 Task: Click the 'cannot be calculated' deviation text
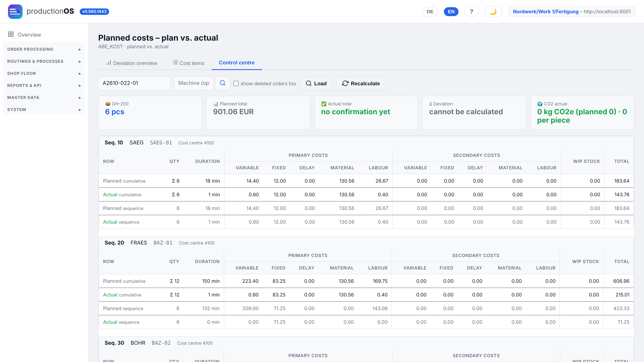point(466,112)
